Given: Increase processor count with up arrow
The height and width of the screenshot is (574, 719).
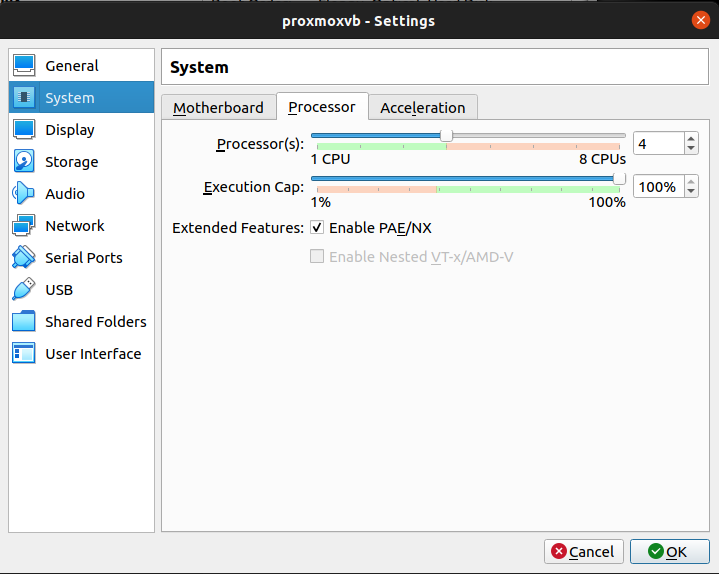Looking at the screenshot, I should point(691,139).
